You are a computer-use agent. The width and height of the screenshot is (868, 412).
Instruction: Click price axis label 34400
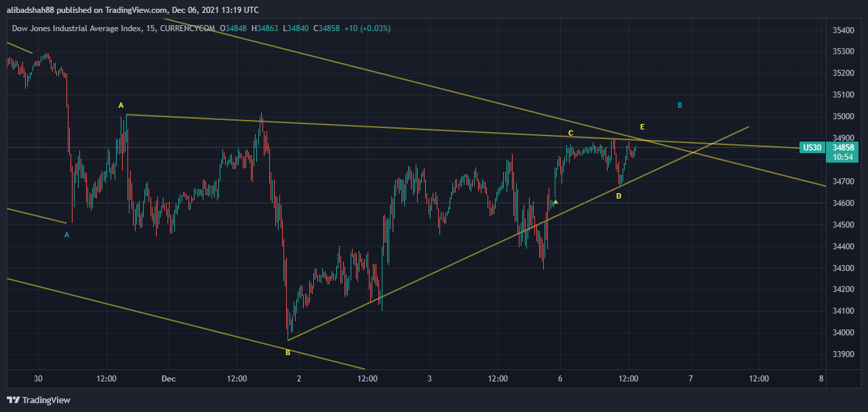[843, 247]
